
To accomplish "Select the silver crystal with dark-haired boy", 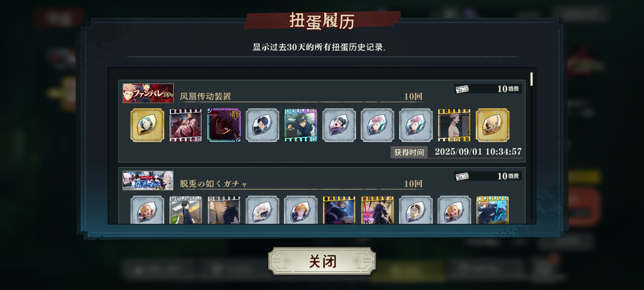I will (262, 125).
